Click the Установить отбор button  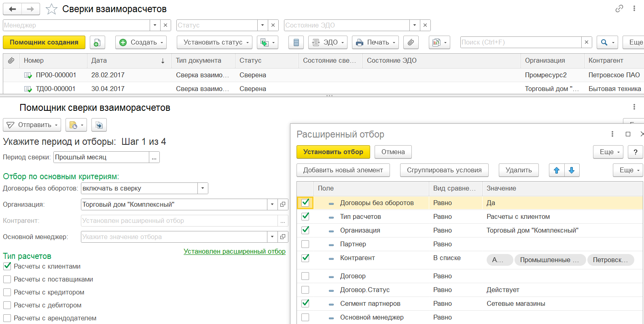pyautogui.click(x=333, y=152)
